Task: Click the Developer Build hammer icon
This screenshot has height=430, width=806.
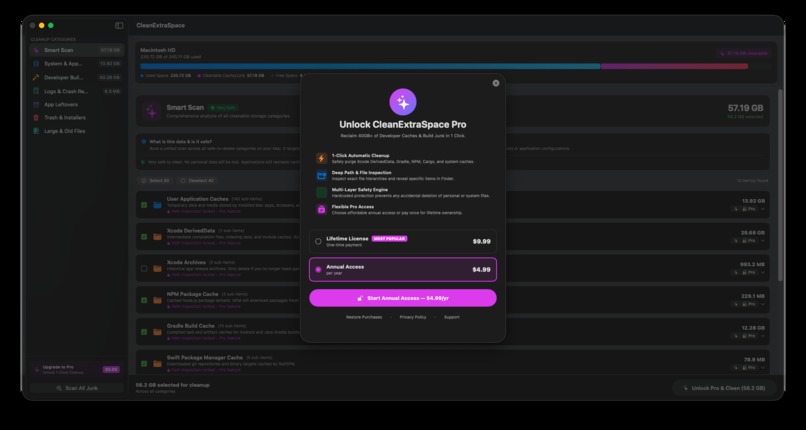Action: click(36, 77)
